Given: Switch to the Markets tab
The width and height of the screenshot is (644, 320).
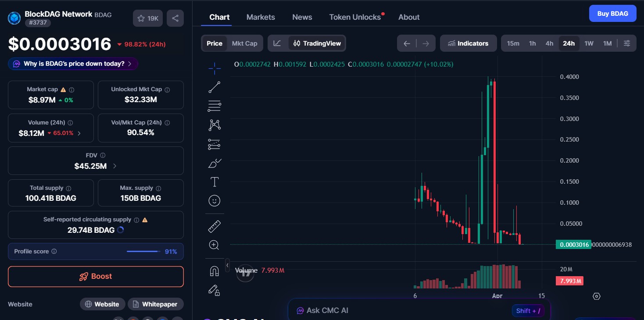Looking at the screenshot, I should (261, 17).
